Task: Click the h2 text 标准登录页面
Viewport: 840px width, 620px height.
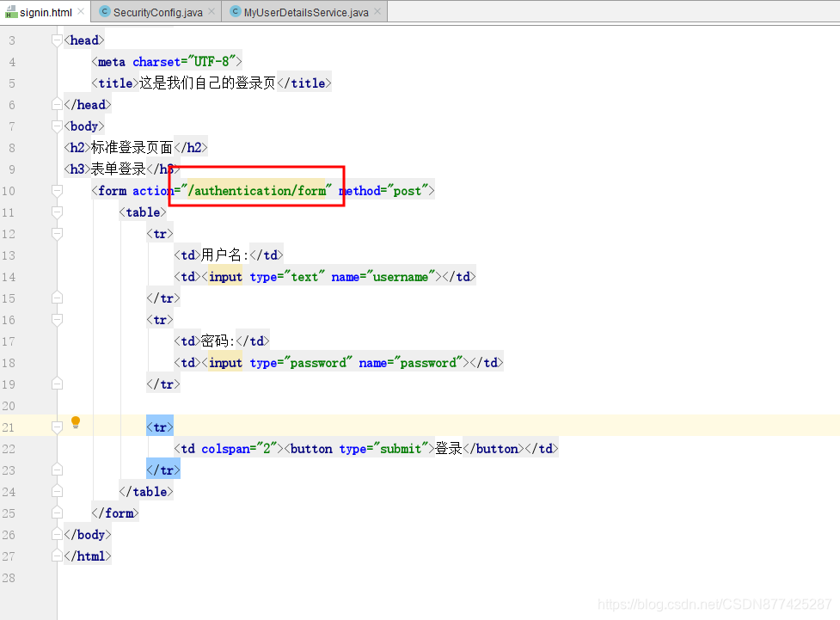Action: [132, 147]
